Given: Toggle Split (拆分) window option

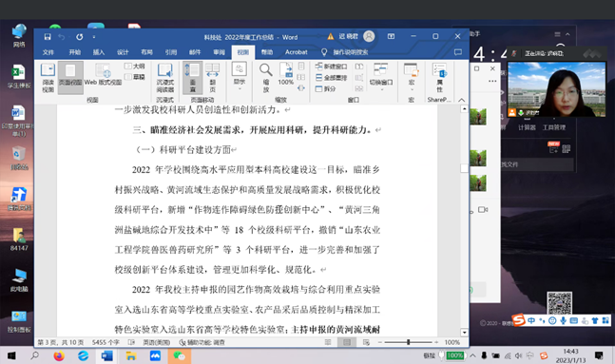Looking at the screenshot, I should point(326,89).
